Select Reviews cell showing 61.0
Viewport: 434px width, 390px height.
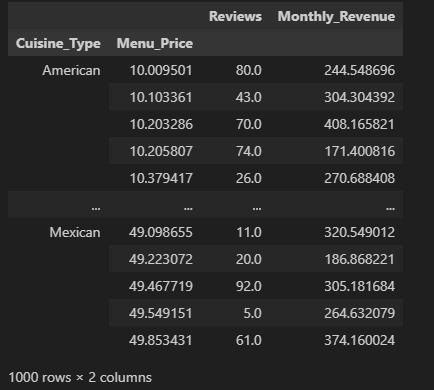[x=249, y=340]
